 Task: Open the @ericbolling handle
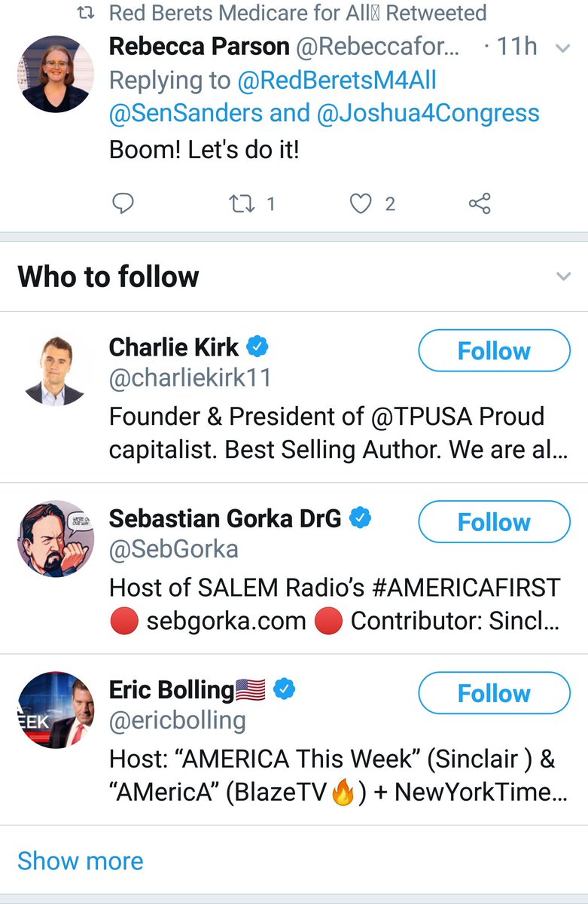pos(178,721)
